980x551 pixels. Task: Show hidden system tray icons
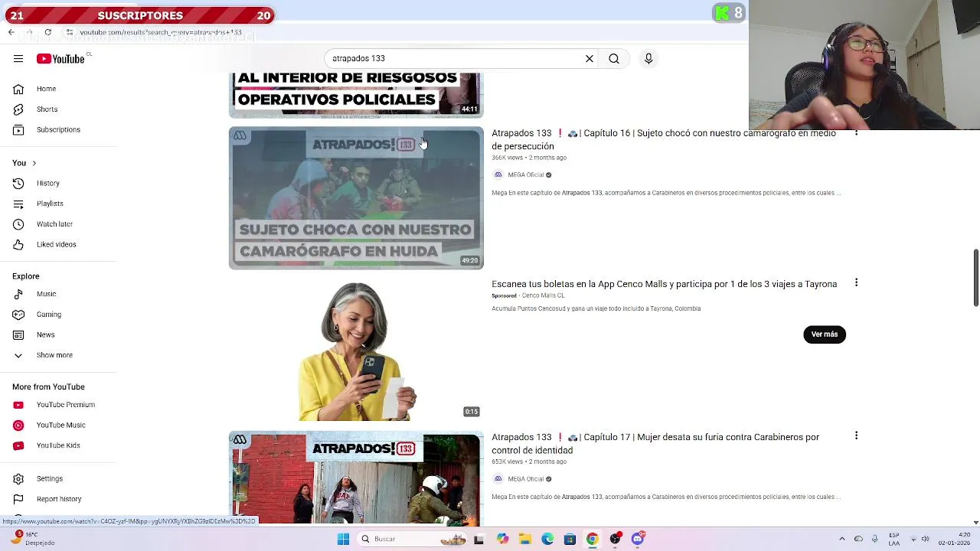842,539
